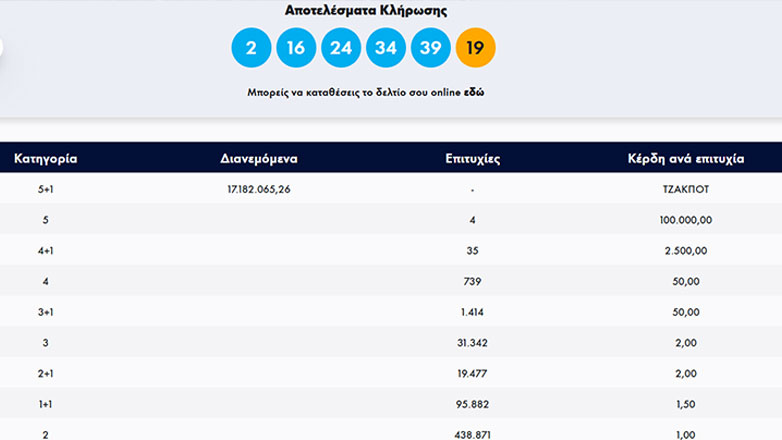The width and height of the screenshot is (782, 440).
Task: Select the blue number 24 ball
Action: (340, 47)
